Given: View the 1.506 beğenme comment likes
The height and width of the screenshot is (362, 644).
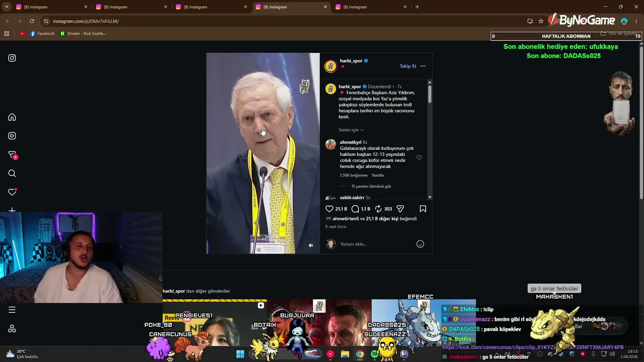Looking at the screenshot, I should [x=354, y=175].
